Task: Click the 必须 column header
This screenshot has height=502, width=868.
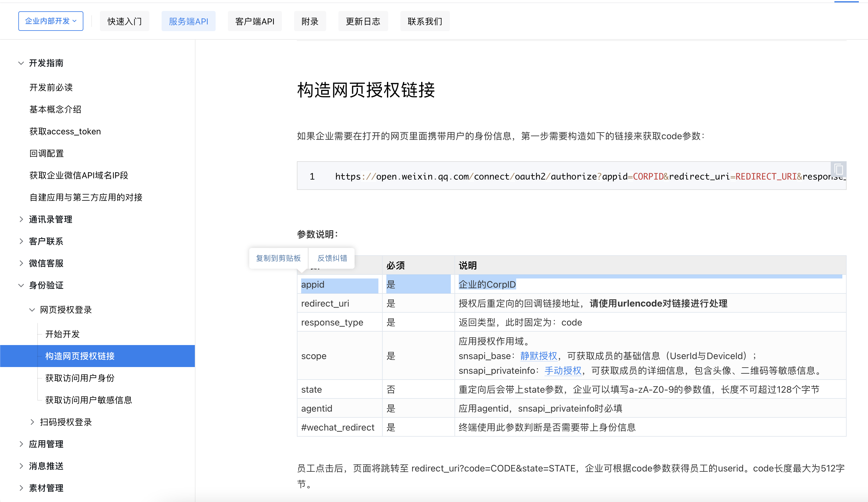Action: pos(418,265)
